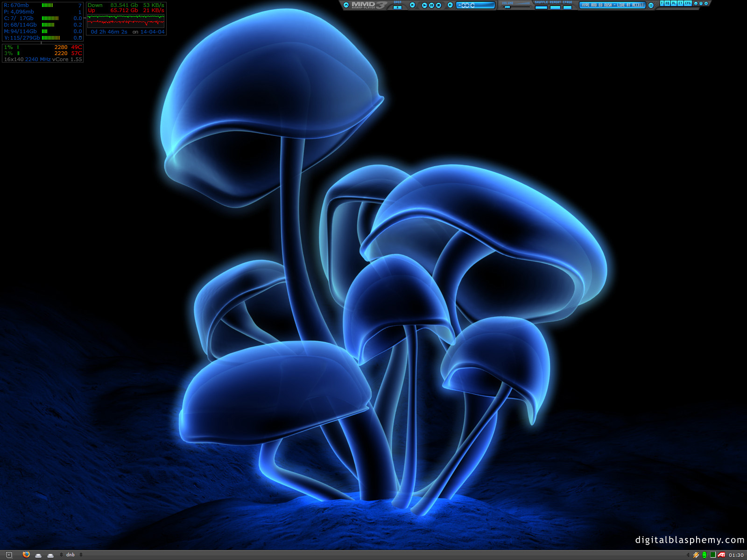Launch Firefox from the taskbar
The width and height of the screenshot is (747, 560).
click(26, 555)
